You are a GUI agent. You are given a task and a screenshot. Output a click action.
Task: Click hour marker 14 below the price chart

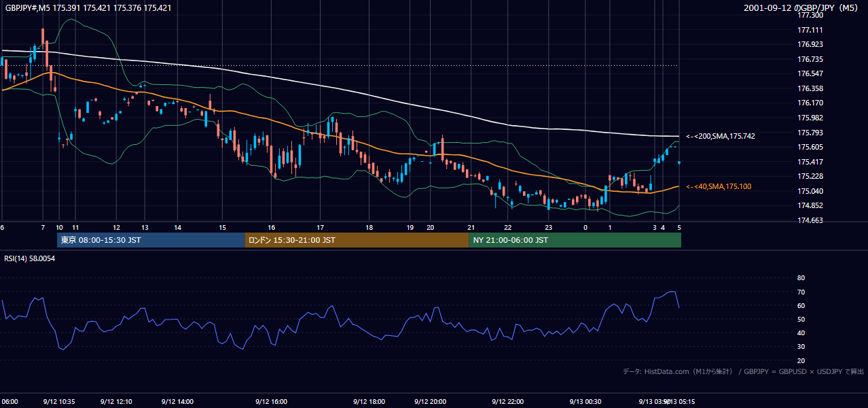click(x=177, y=227)
